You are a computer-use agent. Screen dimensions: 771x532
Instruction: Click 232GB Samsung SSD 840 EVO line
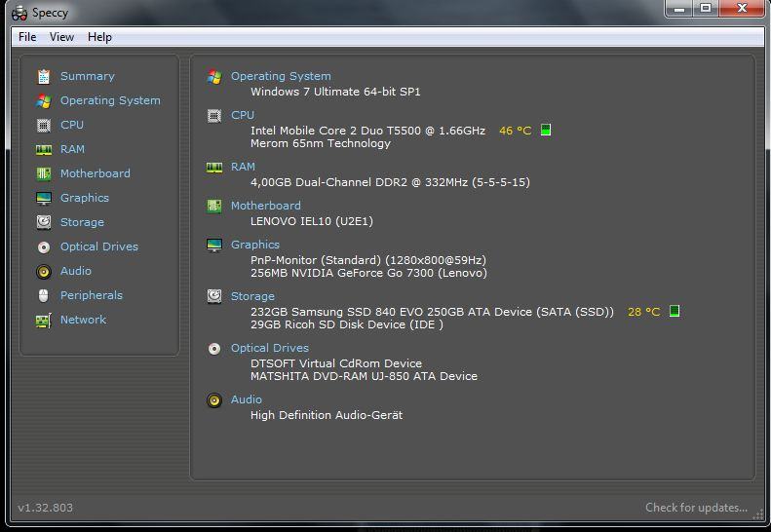pos(432,312)
